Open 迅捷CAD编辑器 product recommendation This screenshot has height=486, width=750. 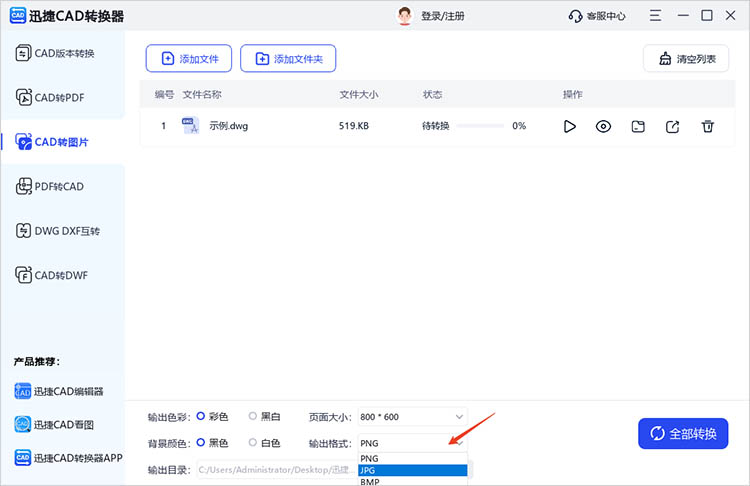(x=59, y=391)
